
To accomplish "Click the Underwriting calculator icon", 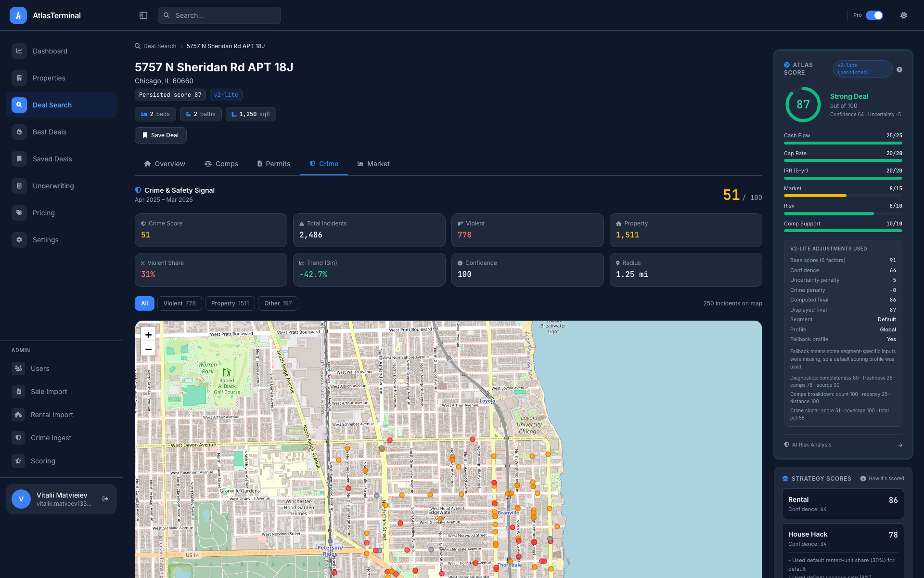I will point(19,186).
